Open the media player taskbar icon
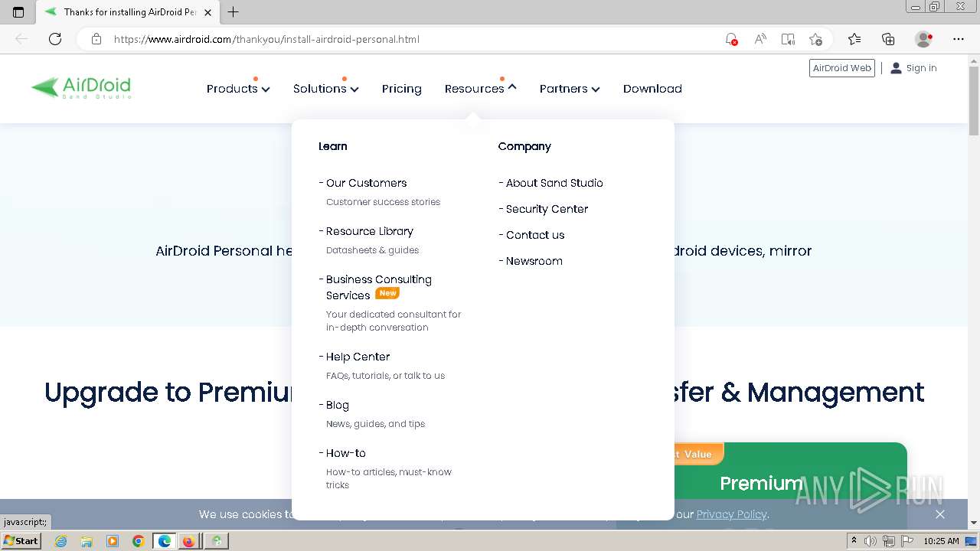The width and height of the screenshot is (980, 551). coord(113,541)
